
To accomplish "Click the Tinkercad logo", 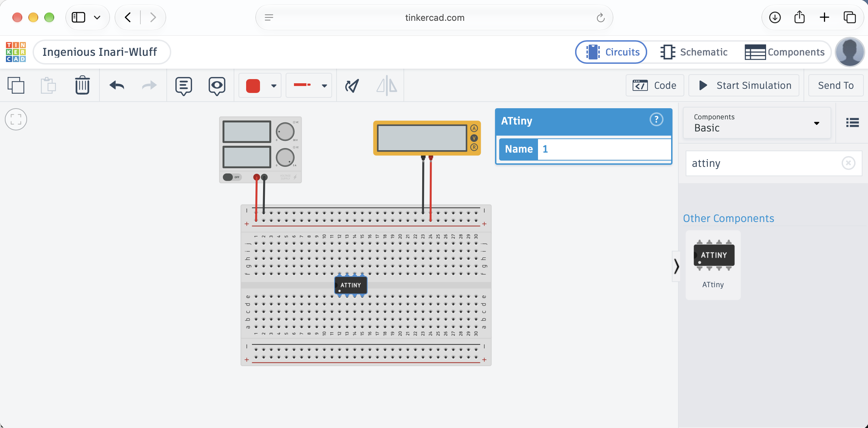I will [16, 52].
